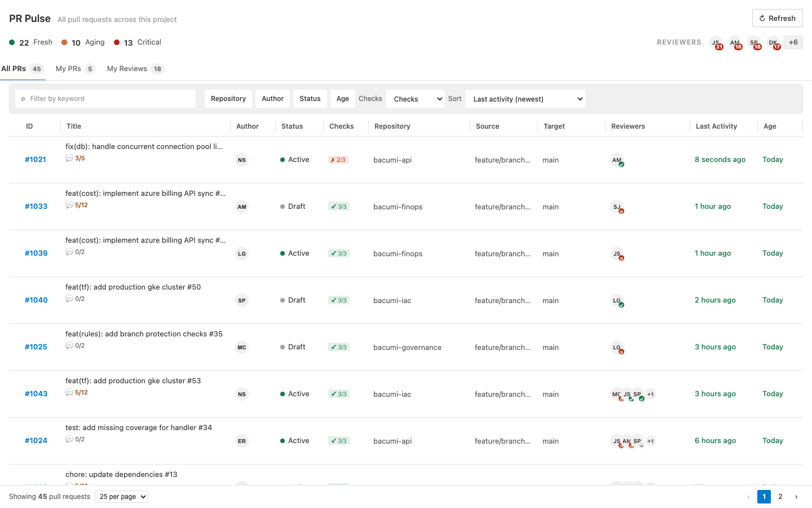Click '8 seconds ago' last activity
Viewport: 812px width, 508px height.
click(x=720, y=160)
